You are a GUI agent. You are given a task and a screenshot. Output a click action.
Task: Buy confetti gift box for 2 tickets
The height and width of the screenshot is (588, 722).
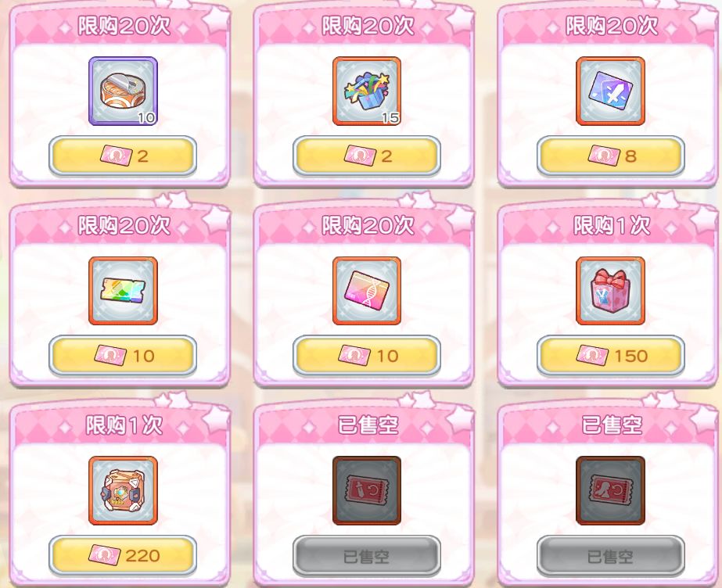pyautogui.click(x=367, y=156)
